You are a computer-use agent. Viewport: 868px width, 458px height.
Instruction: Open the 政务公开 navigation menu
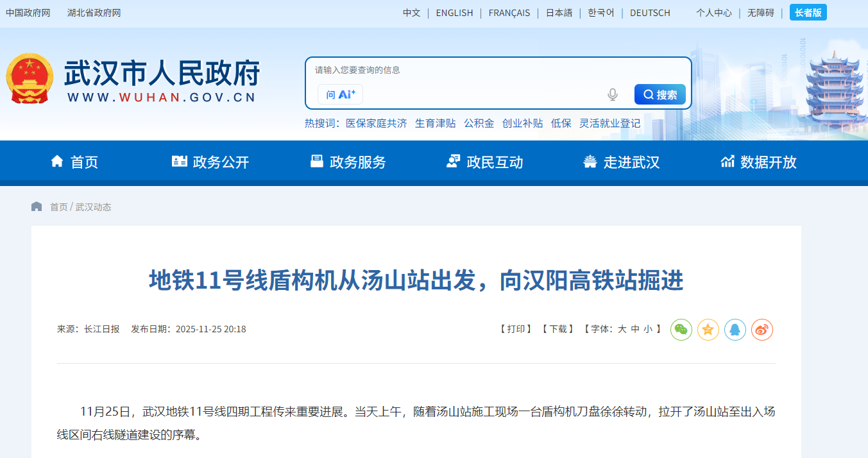coord(210,162)
